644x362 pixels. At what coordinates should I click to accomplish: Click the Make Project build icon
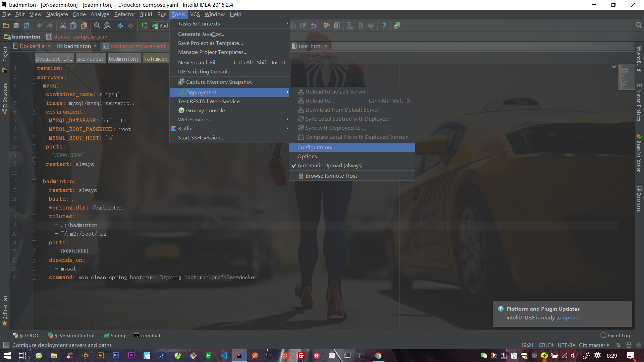[144, 25]
